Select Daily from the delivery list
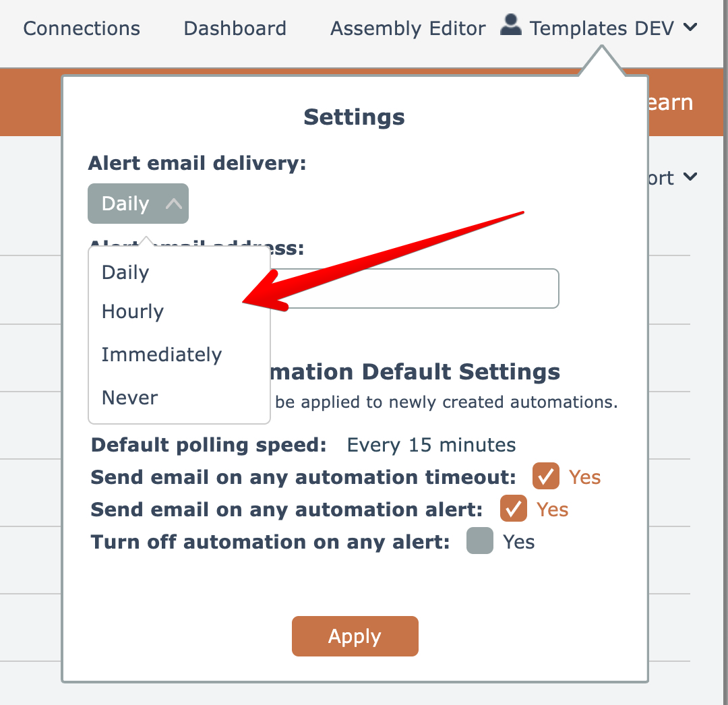Image resolution: width=728 pixels, height=705 pixels. (125, 272)
